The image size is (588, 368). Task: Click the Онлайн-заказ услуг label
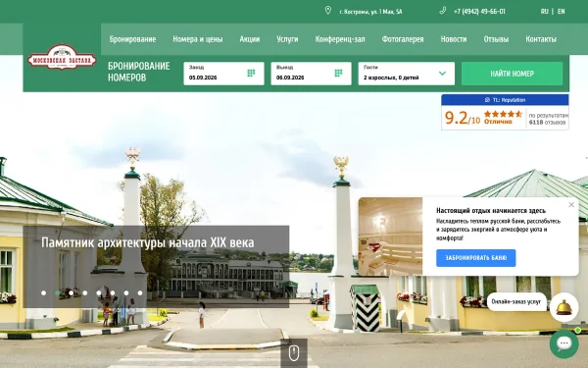click(x=516, y=301)
